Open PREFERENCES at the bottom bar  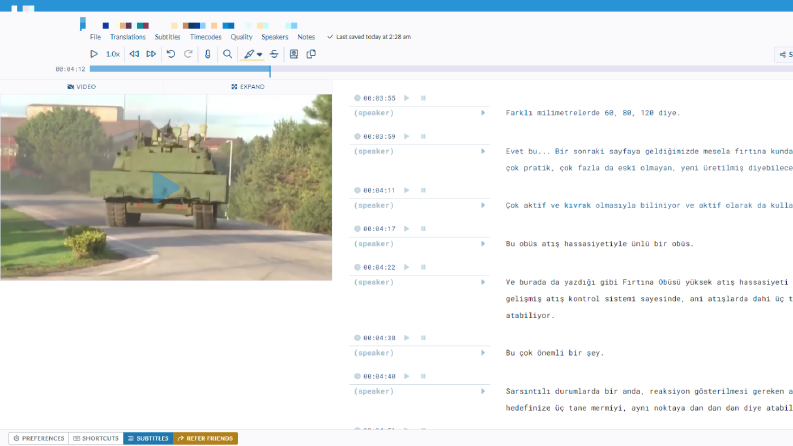tap(38, 438)
